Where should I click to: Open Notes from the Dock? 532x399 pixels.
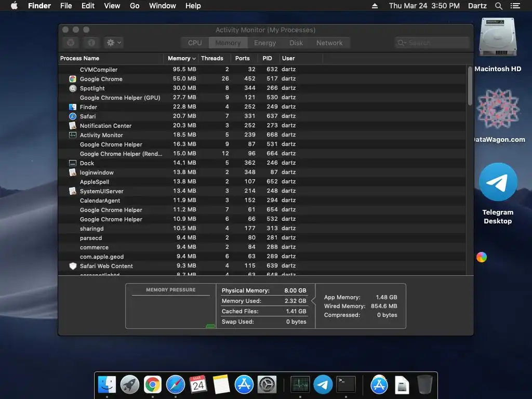pos(221,385)
